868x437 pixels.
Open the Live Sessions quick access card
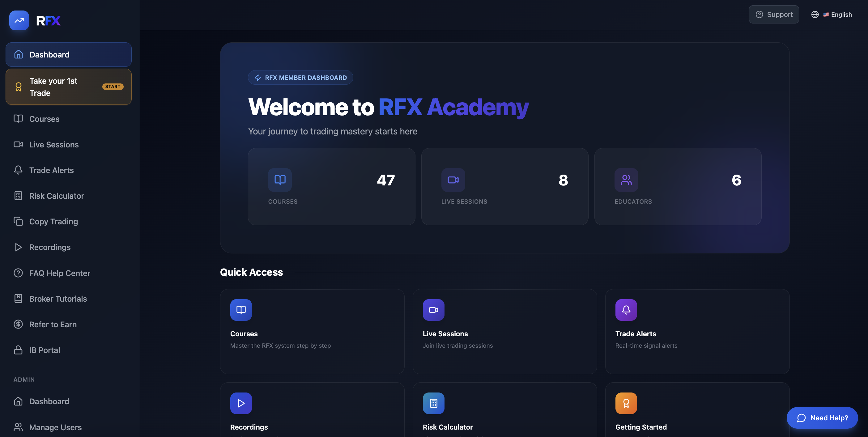(505, 332)
